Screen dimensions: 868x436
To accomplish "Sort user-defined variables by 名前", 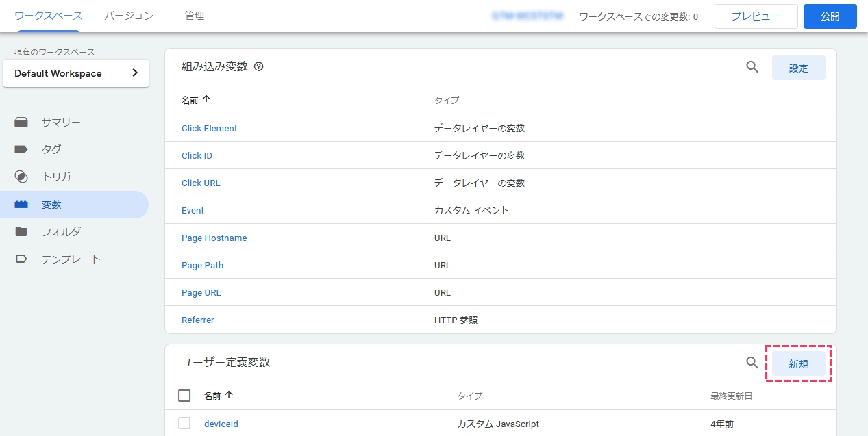I will (x=219, y=396).
